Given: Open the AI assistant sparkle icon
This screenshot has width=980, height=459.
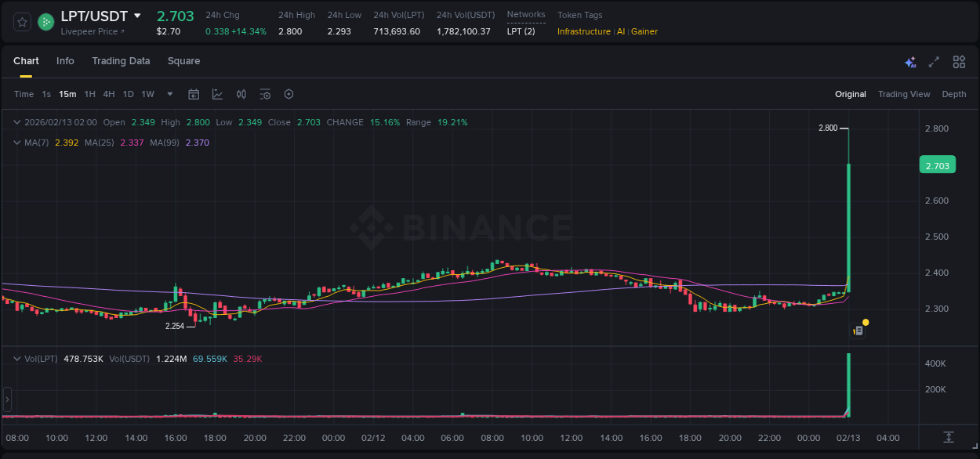Looking at the screenshot, I should [x=910, y=62].
